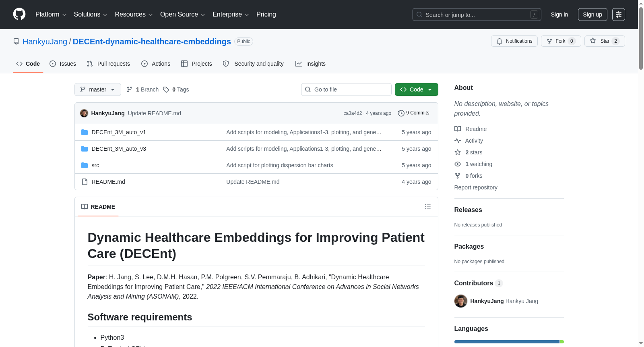Screen dimensions: 644x347
Task: Open the src folder
Action: pyautogui.click(x=95, y=165)
